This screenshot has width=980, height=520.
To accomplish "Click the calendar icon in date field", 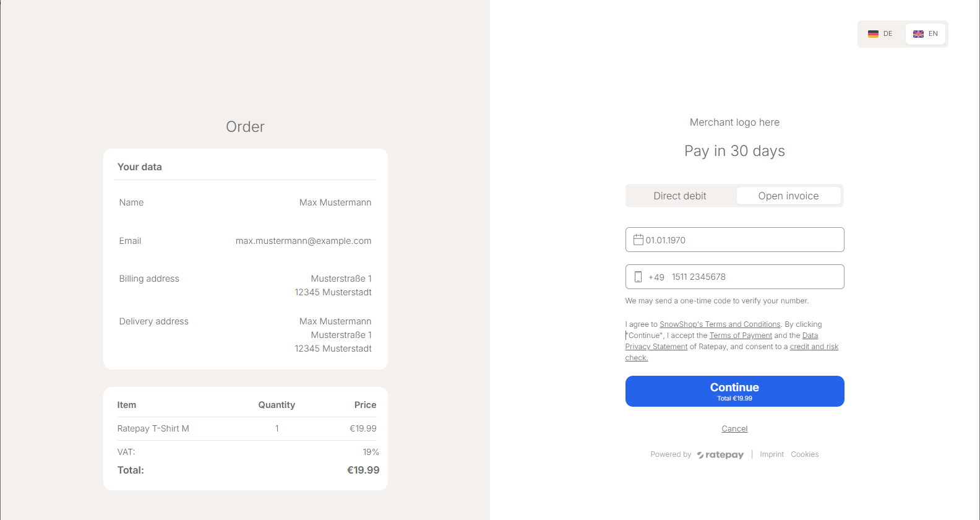I will tap(638, 240).
